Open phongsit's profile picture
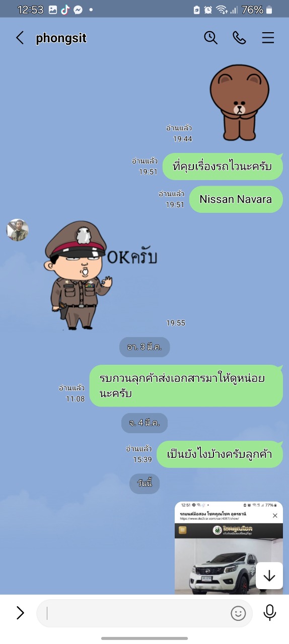 pos(18,230)
